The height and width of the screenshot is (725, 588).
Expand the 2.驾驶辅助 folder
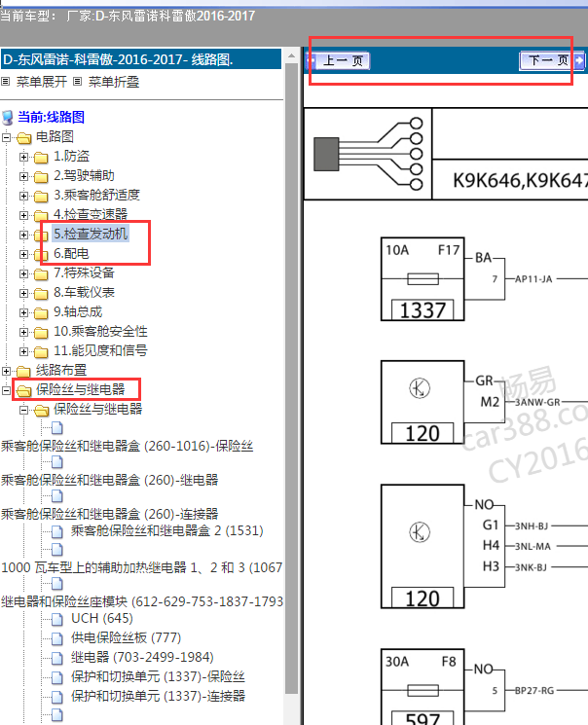coord(23,176)
